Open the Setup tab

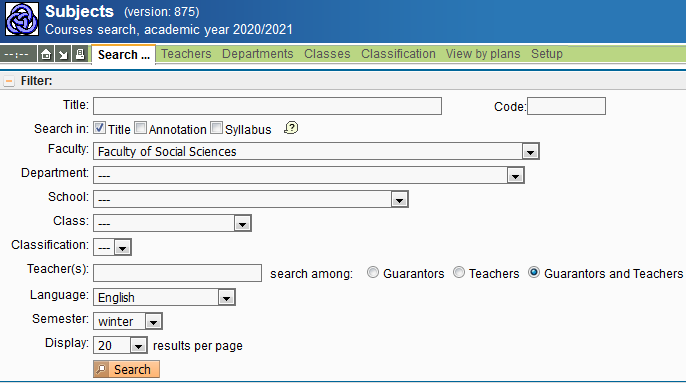[547, 54]
